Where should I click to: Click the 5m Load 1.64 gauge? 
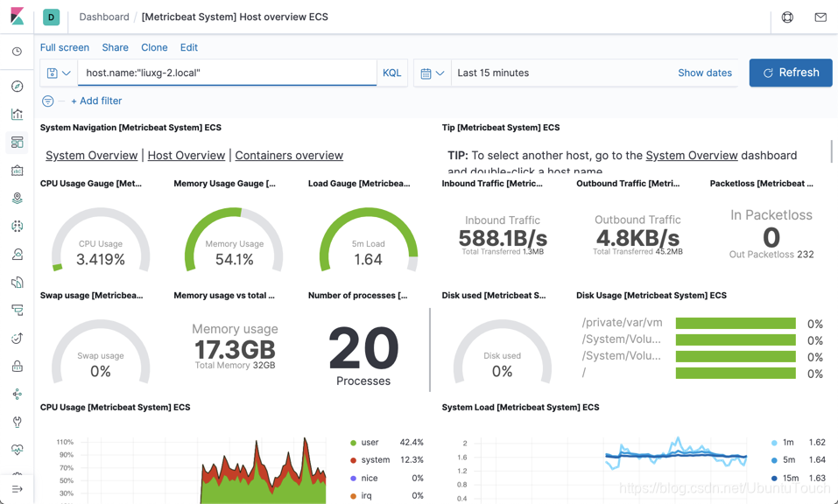click(x=369, y=241)
